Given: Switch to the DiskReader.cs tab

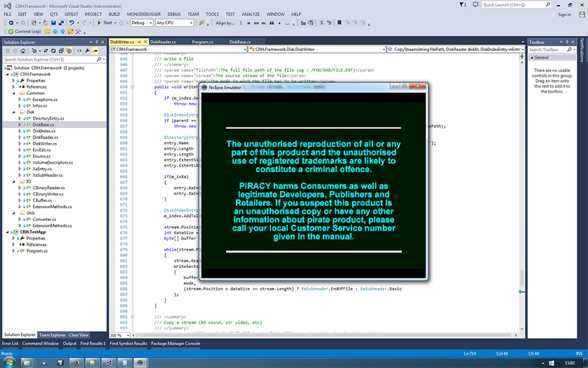Looking at the screenshot, I should pyautogui.click(x=163, y=42).
